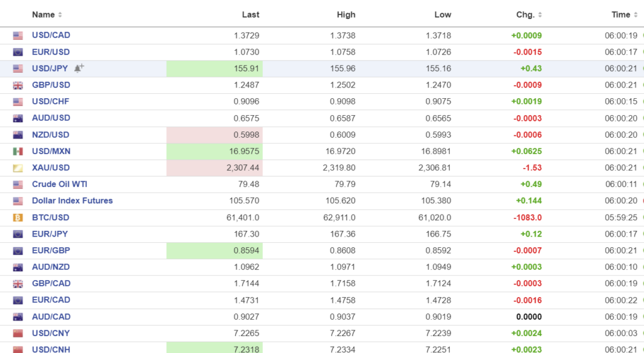Click the Mexican flag icon beside USD/MXN

tap(18, 152)
